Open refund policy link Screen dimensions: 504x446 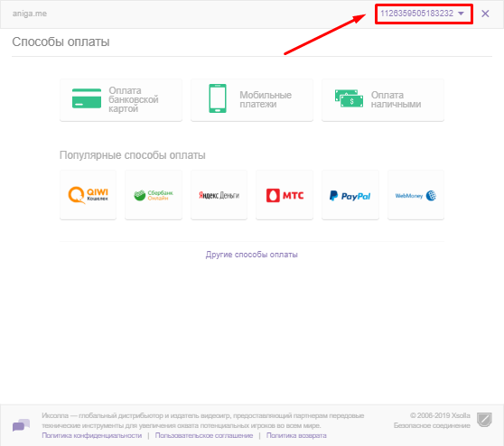coord(296,435)
